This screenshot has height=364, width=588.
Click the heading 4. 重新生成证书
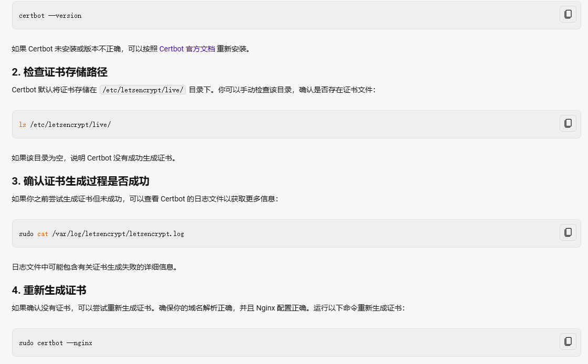click(x=49, y=291)
